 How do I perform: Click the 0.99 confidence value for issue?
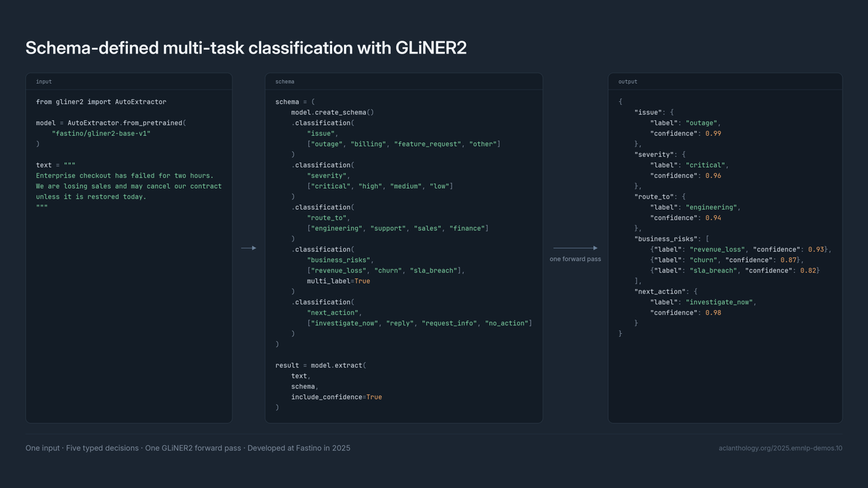point(712,134)
